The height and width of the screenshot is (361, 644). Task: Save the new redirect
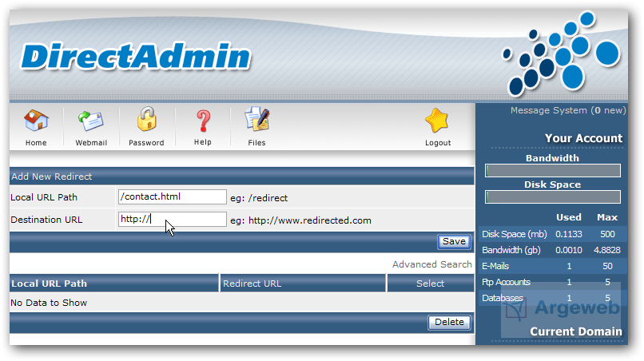454,241
